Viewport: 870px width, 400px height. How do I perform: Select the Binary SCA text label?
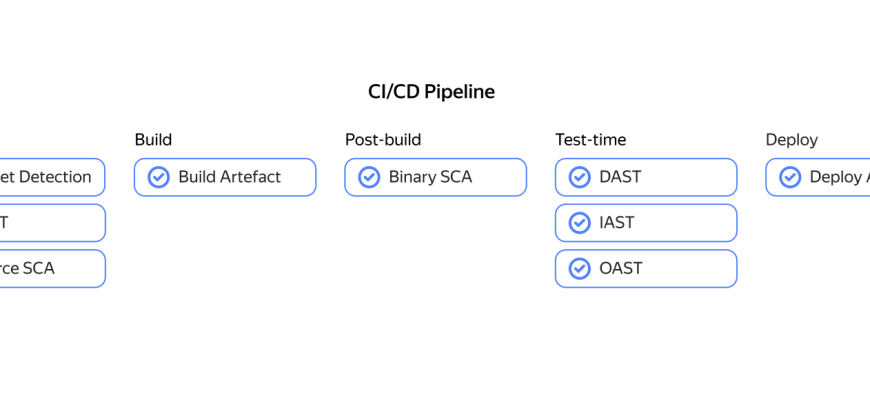coord(430,177)
